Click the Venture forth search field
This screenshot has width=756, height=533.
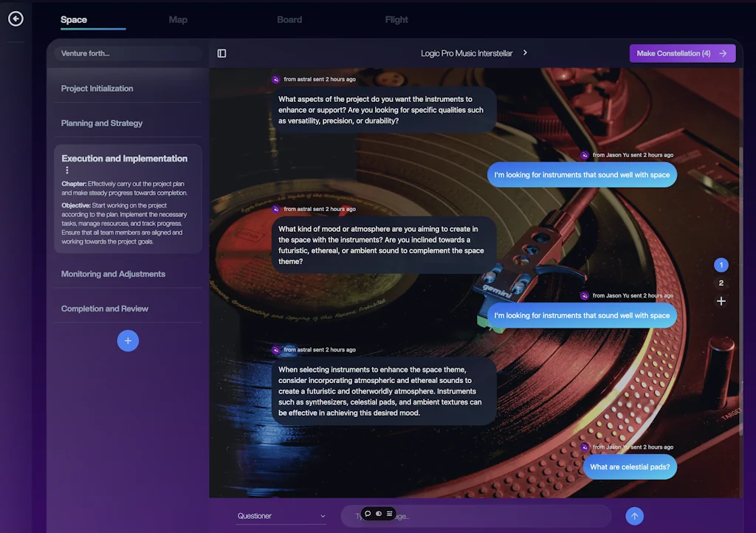point(127,53)
